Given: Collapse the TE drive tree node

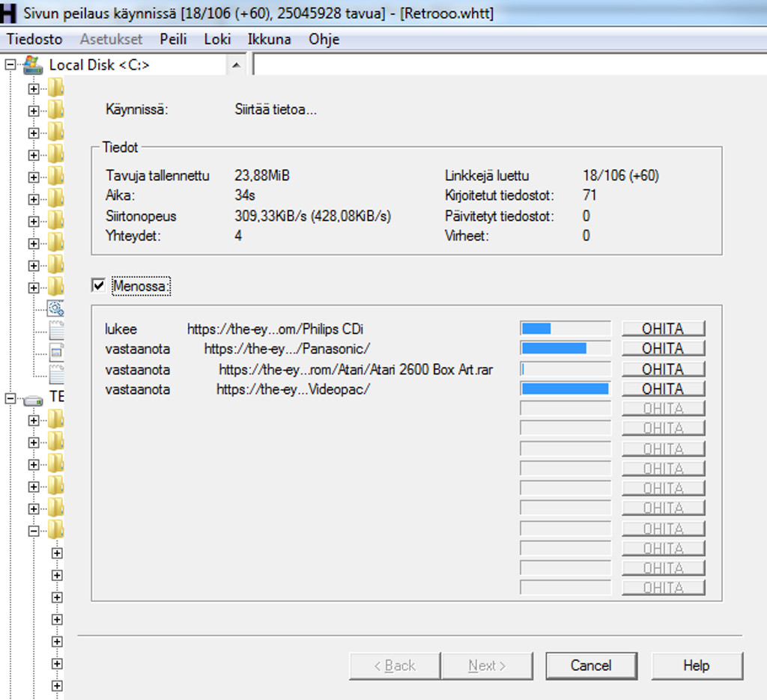Looking at the screenshot, I should point(10,399).
